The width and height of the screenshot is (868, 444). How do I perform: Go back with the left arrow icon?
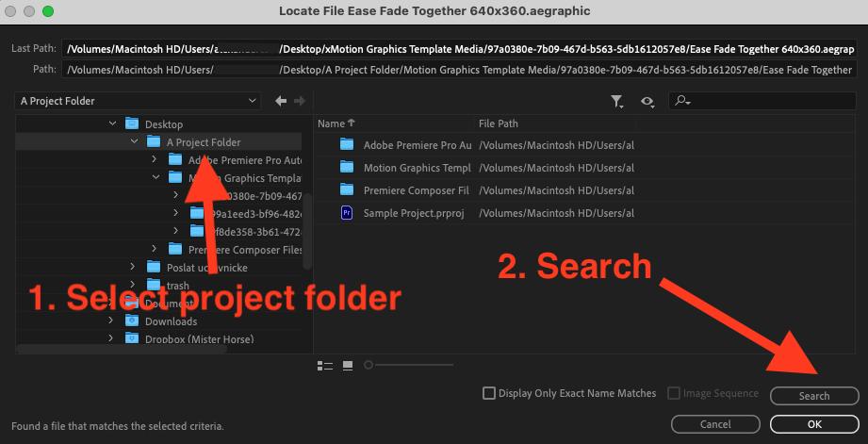point(280,101)
